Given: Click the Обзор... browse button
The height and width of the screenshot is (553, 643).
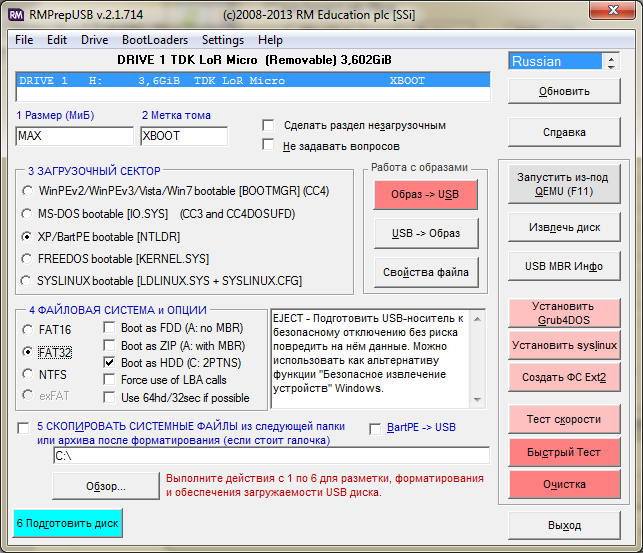Looking at the screenshot, I should [106, 486].
